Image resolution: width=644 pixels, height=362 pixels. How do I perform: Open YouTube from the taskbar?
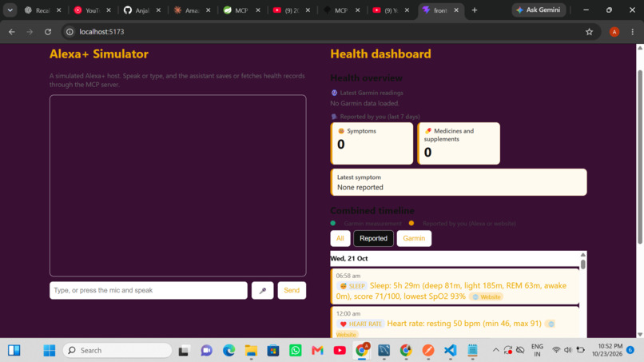(x=340, y=351)
